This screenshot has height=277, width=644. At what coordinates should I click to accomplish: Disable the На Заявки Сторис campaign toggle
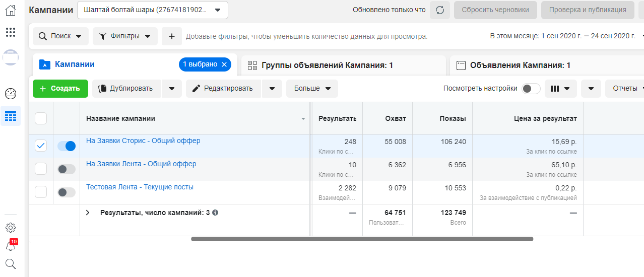coord(67,146)
